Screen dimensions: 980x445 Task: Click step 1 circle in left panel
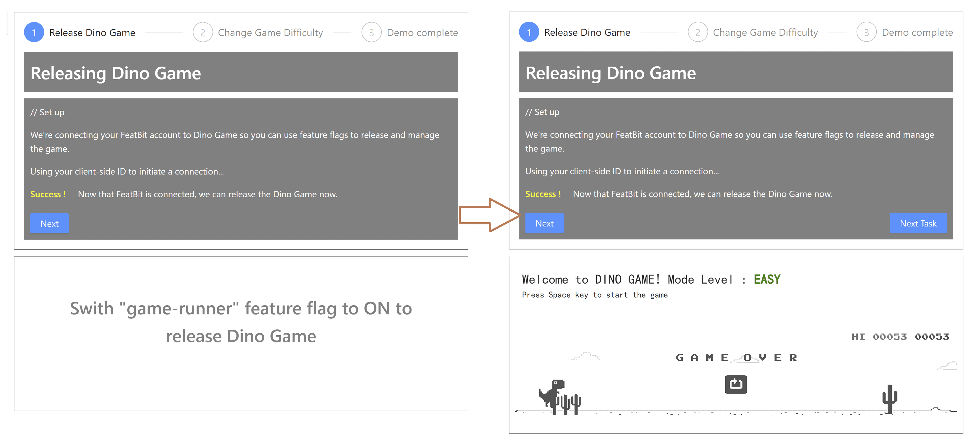tap(34, 33)
